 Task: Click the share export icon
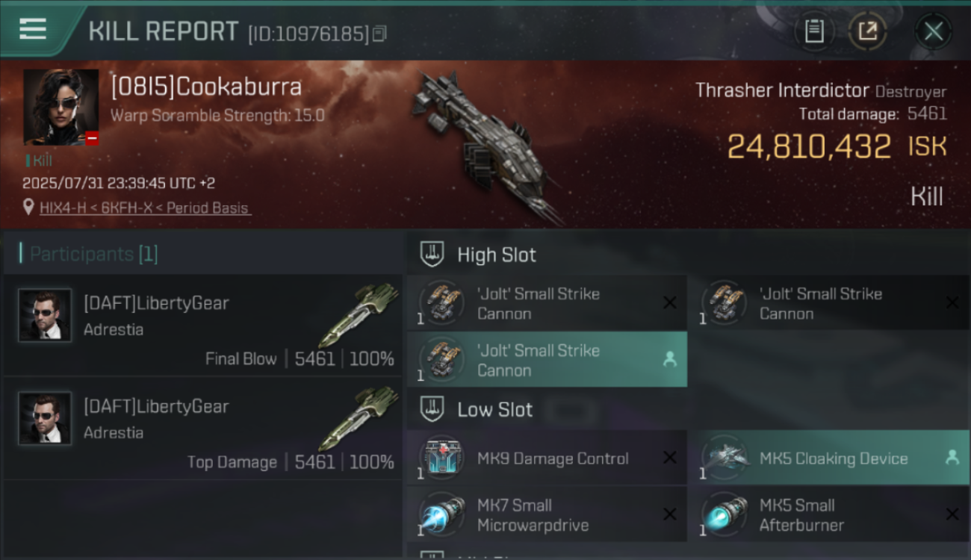867,31
